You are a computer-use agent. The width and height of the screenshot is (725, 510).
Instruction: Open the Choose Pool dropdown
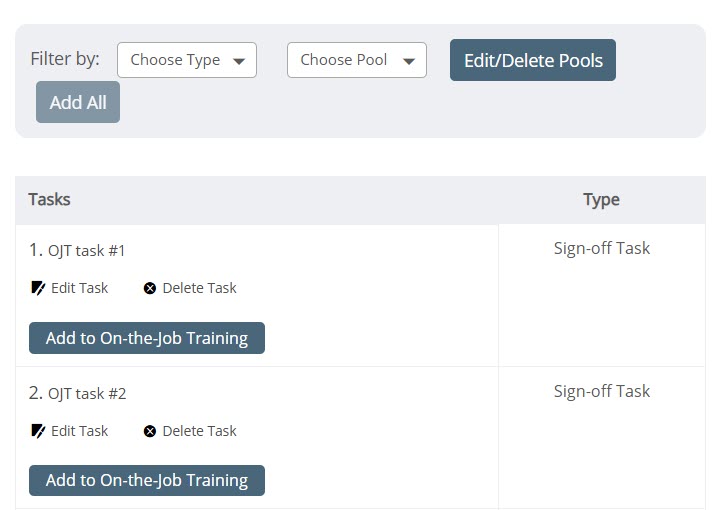point(356,60)
